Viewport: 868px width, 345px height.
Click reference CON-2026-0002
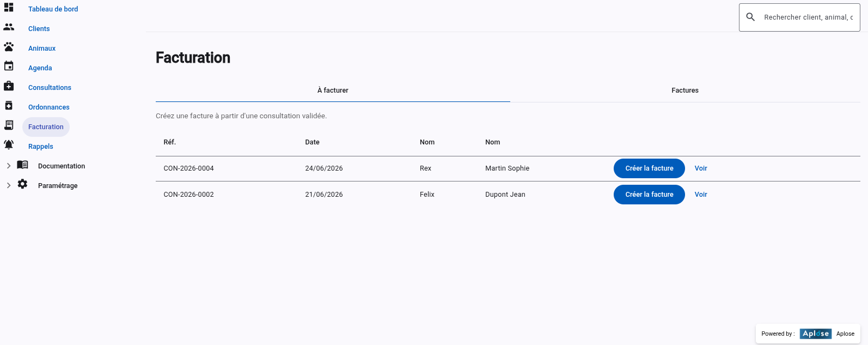[x=188, y=195]
